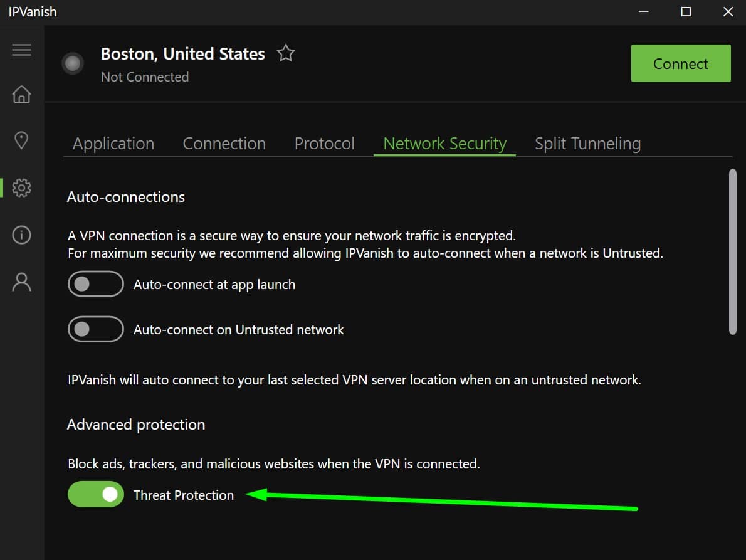Image resolution: width=746 pixels, height=560 pixels.
Task: Disable the Threat Protection toggle
Action: pos(96,494)
